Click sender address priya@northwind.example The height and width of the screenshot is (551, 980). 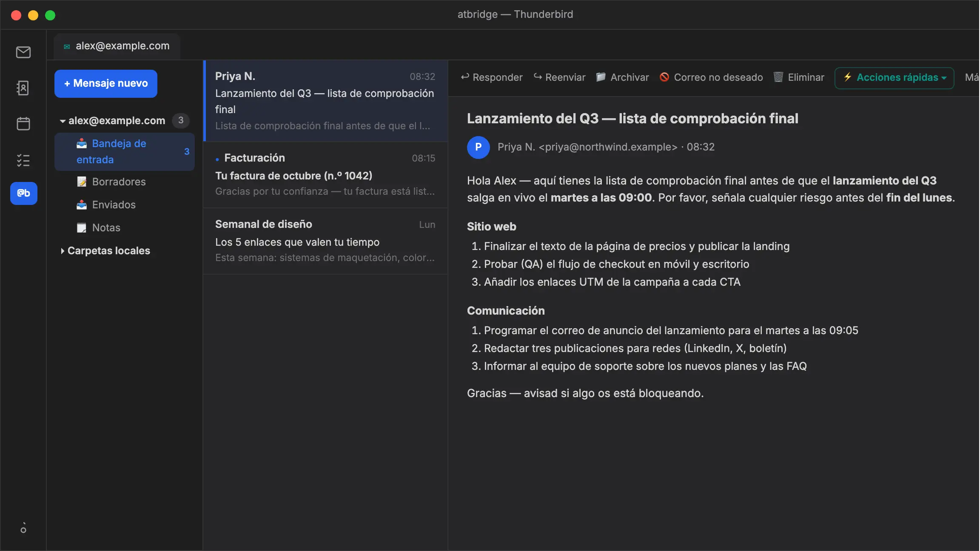point(608,147)
